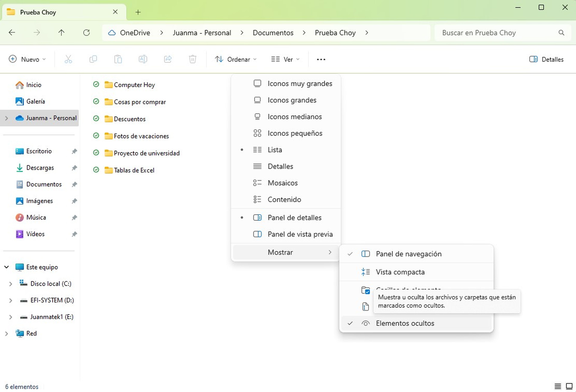Viewport: 576px width, 392px height.
Task: Go up one folder level
Action: click(x=61, y=32)
